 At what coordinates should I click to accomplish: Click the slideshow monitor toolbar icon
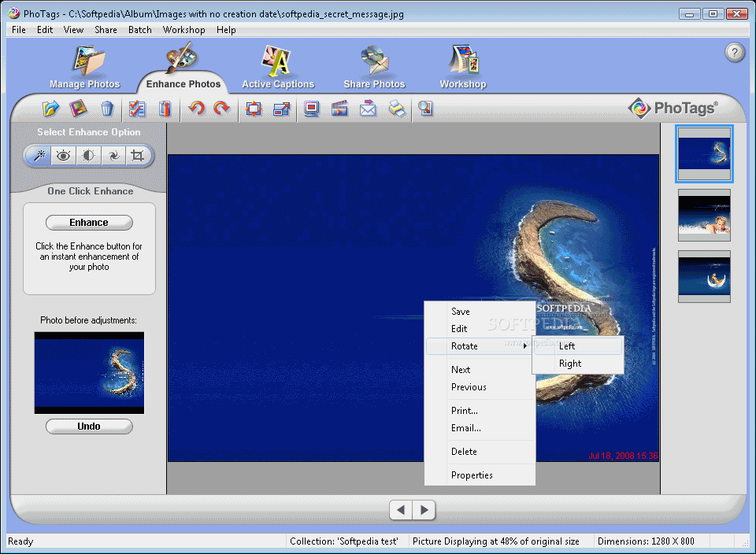pos(312,109)
